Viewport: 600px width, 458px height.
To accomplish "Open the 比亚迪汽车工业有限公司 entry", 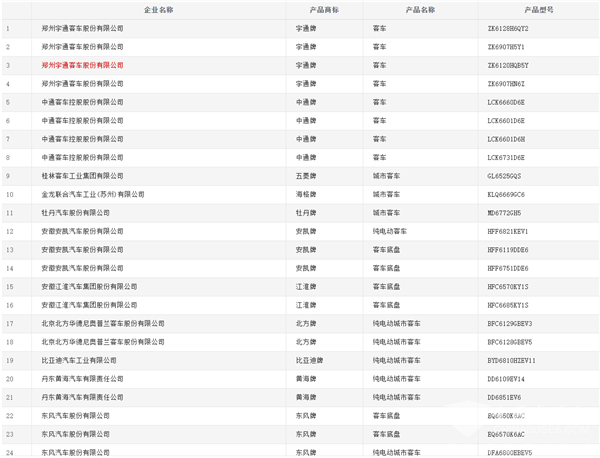I will [80, 360].
